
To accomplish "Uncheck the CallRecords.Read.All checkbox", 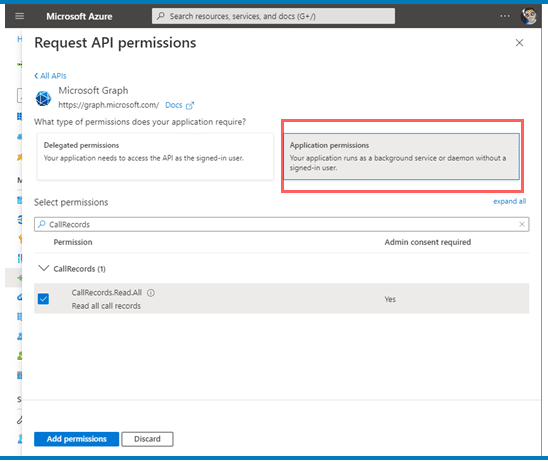I will [43, 299].
